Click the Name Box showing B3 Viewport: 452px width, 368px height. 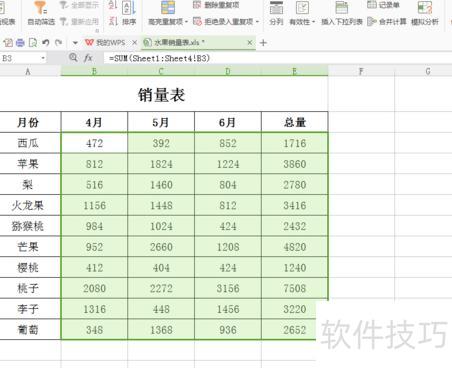pos(20,58)
